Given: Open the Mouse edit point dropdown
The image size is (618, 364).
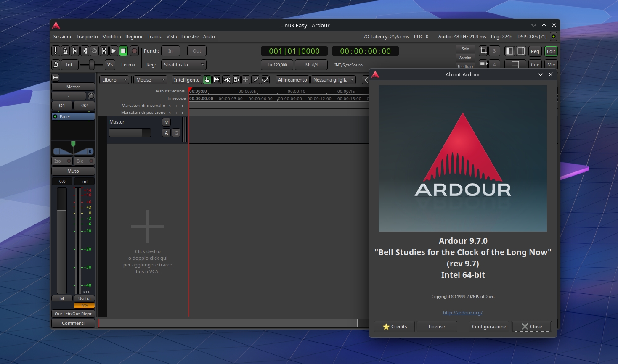Looking at the screenshot, I should pos(150,80).
